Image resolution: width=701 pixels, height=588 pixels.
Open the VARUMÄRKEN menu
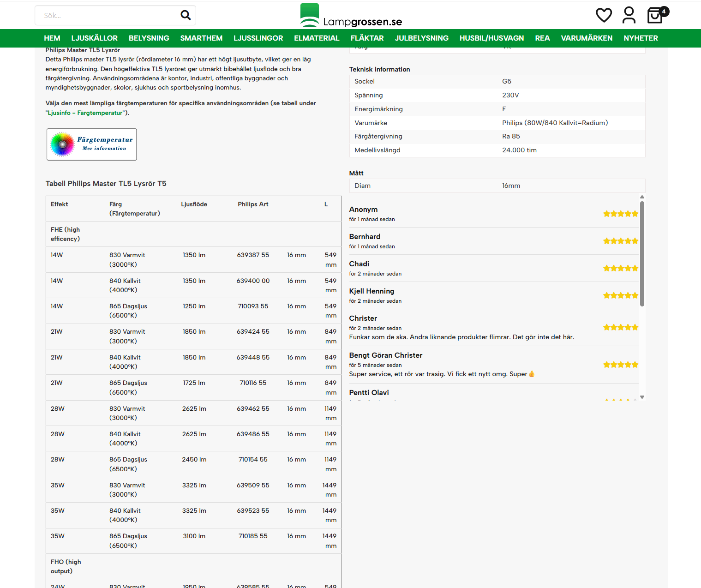587,38
